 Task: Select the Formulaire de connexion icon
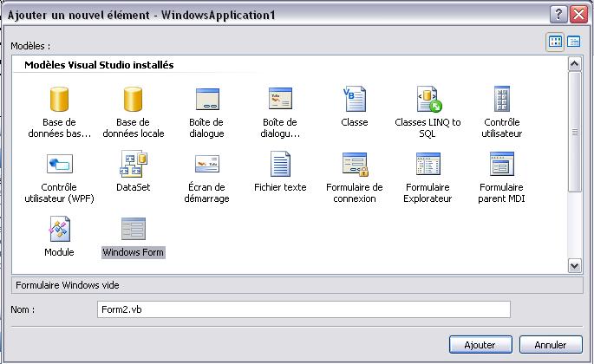tap(355, 165)
